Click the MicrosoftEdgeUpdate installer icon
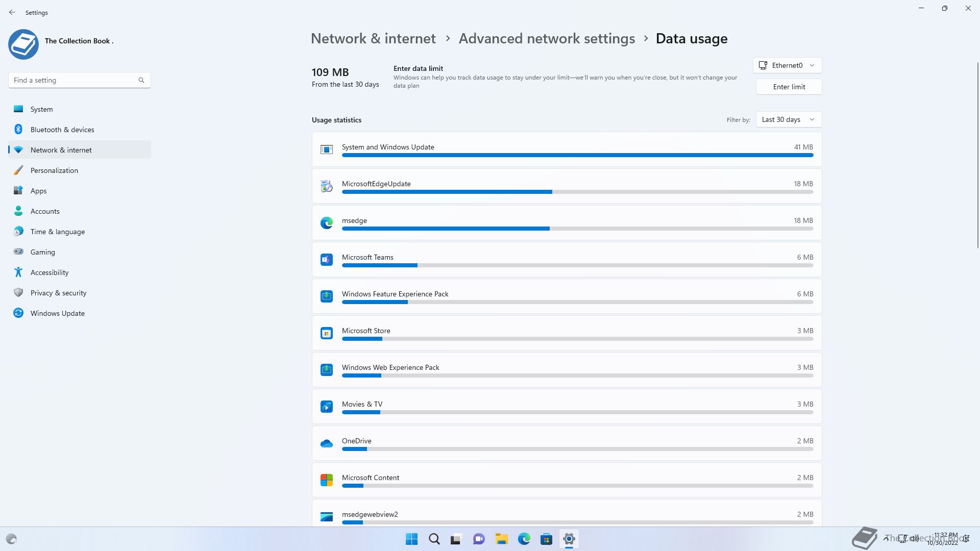The width and height of the screenshot is (980, 551). tap(327, 186)
